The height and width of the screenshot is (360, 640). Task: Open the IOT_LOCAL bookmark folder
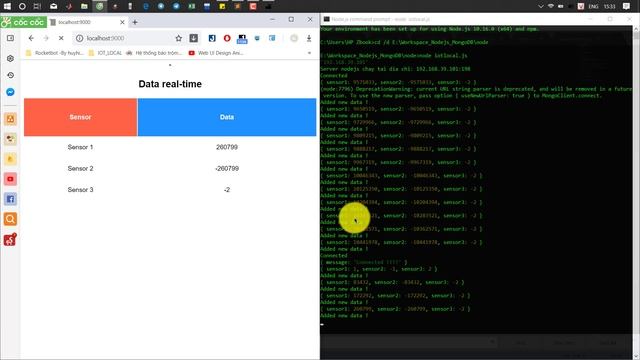[105, 53]
